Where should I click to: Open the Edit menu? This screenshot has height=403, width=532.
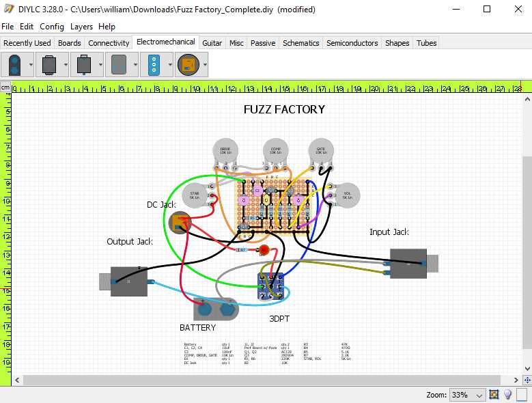point(27,27)
